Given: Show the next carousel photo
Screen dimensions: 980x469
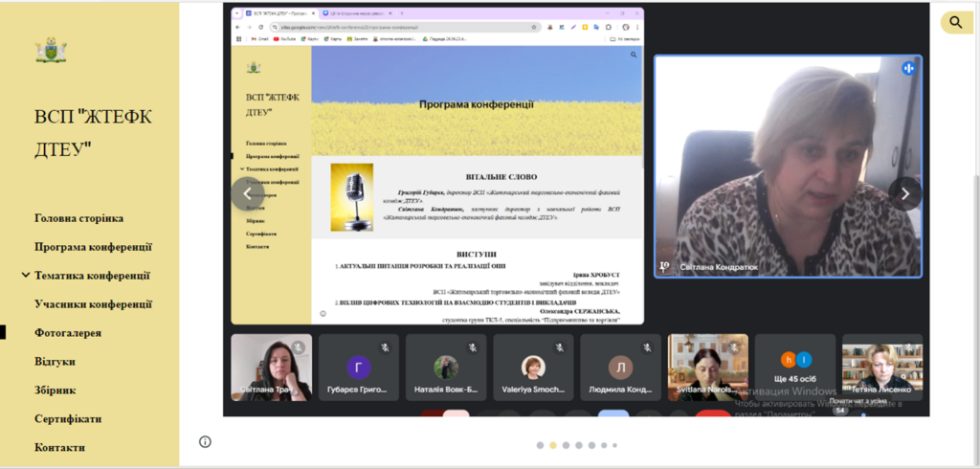Looking at the screenshot, I should (x=905, y=194).
